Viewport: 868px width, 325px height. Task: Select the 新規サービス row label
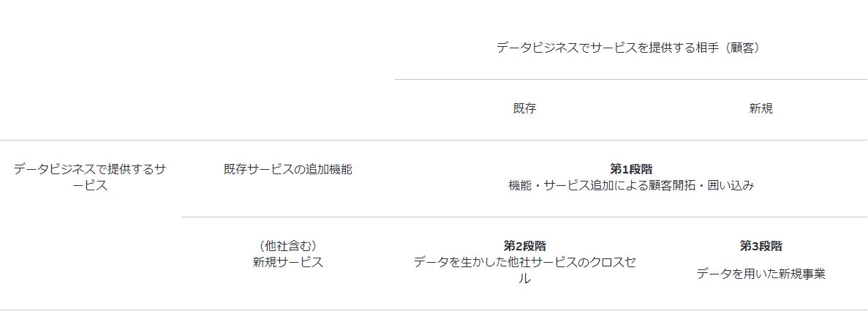(x=287, y=262)
